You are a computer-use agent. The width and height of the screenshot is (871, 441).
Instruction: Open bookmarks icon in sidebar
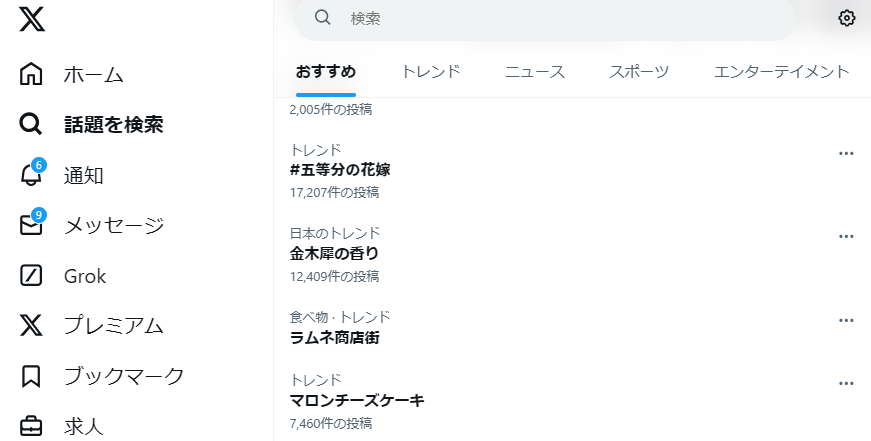click(x=32, y=376)
